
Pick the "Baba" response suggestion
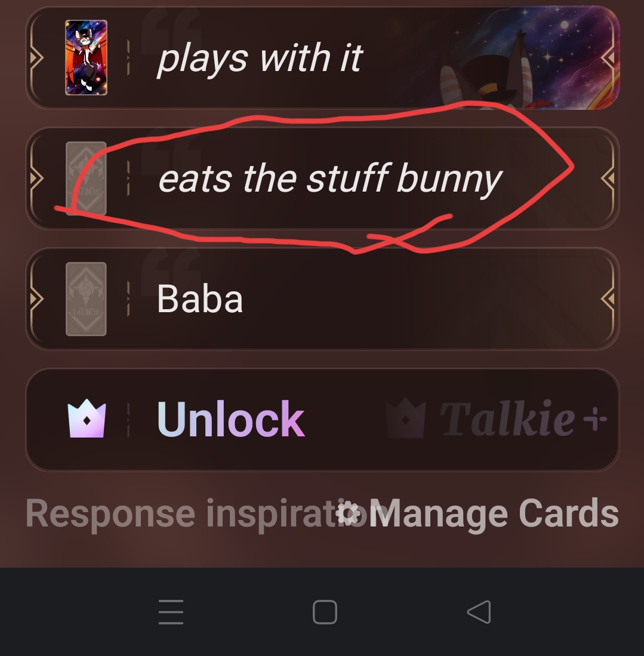(x=322, y=298)
